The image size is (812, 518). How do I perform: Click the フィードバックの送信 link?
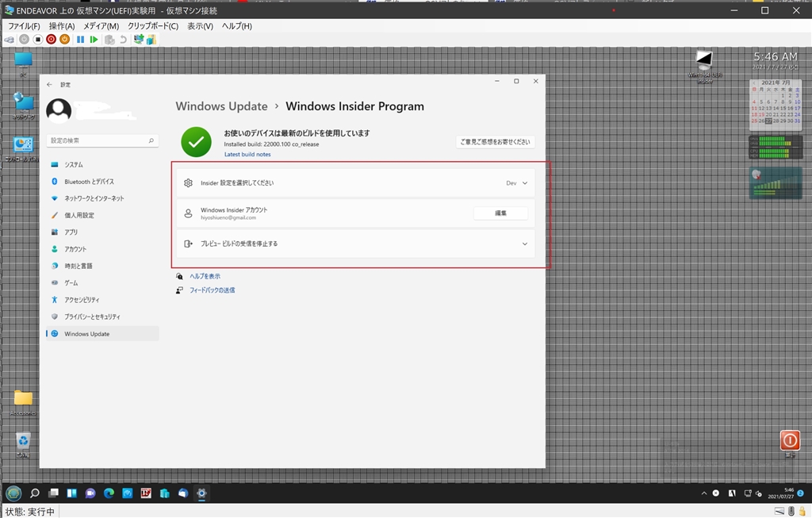pyautogui.click(x=212, y=290)
